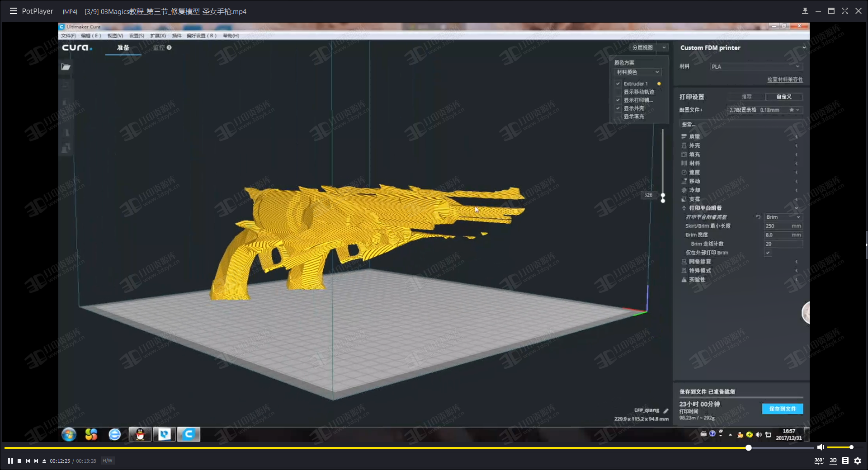Edit the Skirt/Brim 最小长度 250 field

coord(783,226)
